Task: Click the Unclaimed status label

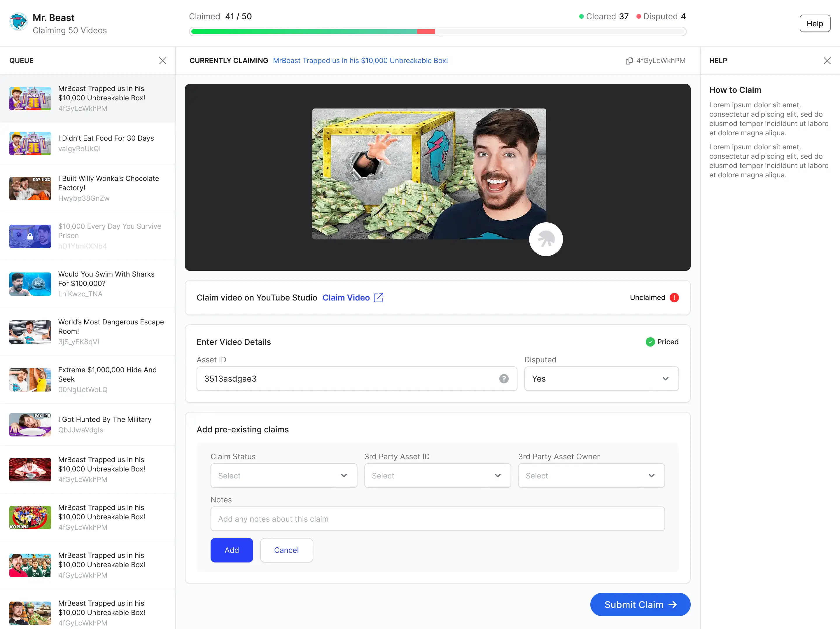Action: click(647, 297)
